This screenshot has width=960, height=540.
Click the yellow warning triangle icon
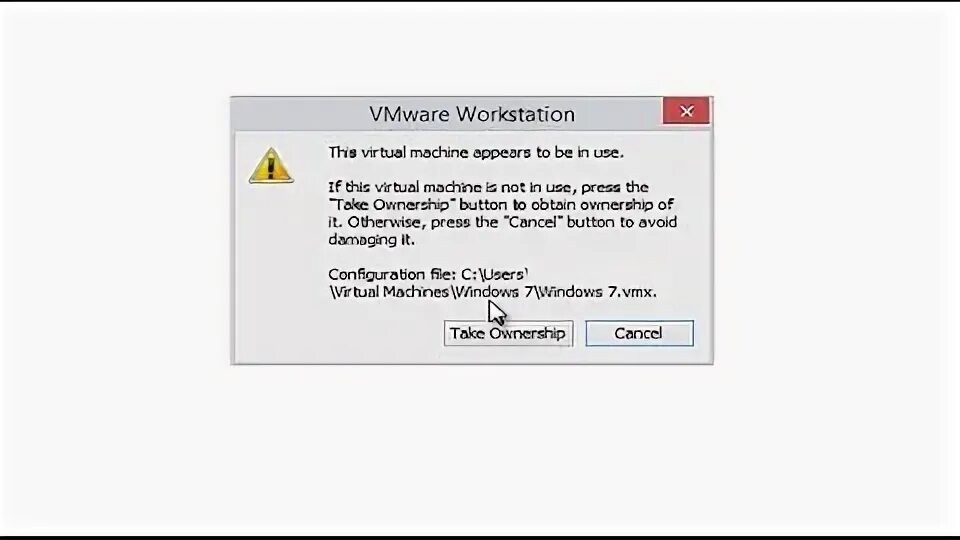pos(271,165)
